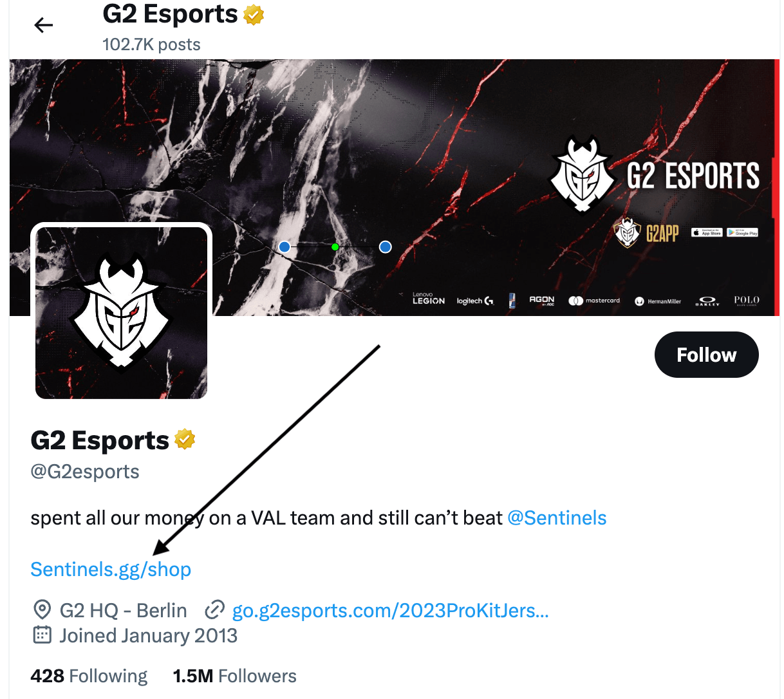Viewport: 784px width, 699px height.
Task: Click the location pin icon
Action: coord(42,610)
